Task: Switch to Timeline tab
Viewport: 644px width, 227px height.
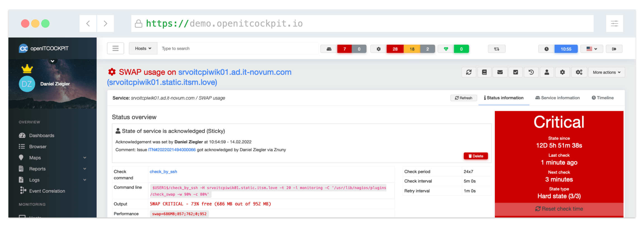Action: tap(603, 98)
